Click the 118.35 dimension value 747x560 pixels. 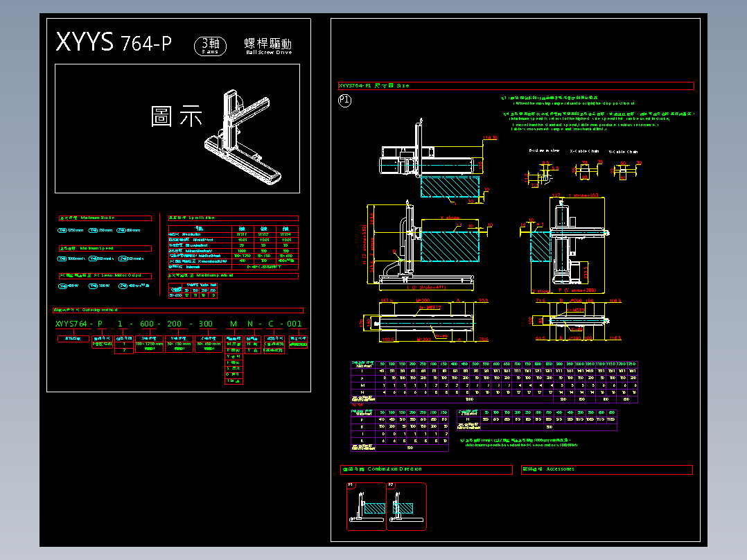click(x=490, y=138)
